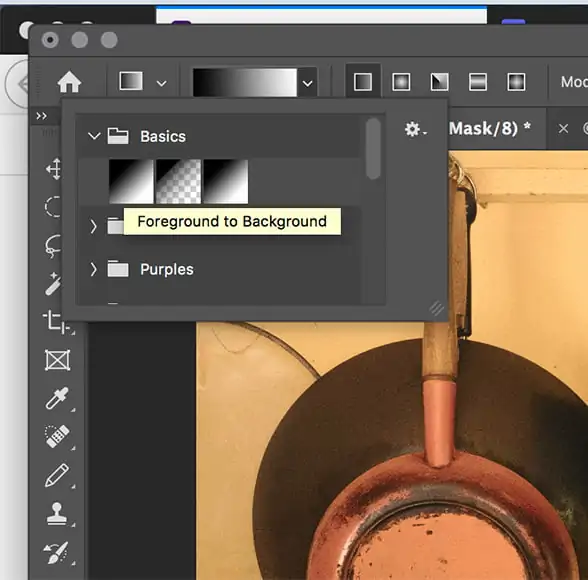The image size is (588, 580).
Task: Select the Foreground to Transparent gradient
Action: pos(178,181)
